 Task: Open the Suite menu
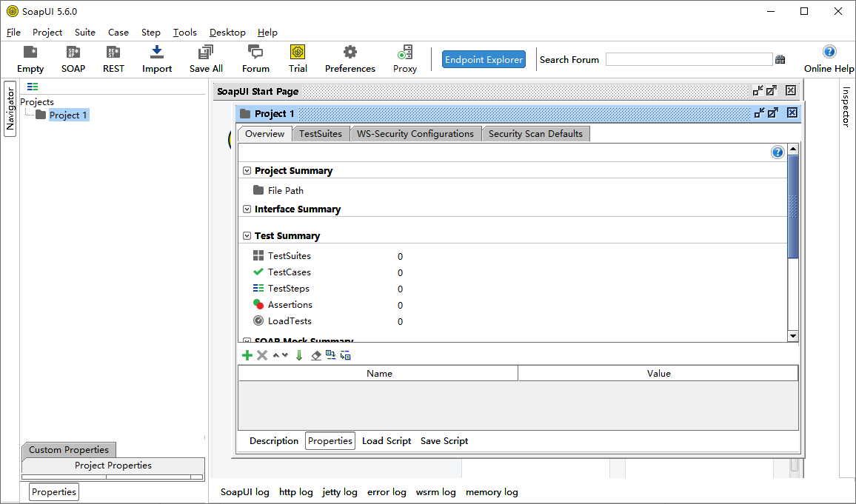85,32
